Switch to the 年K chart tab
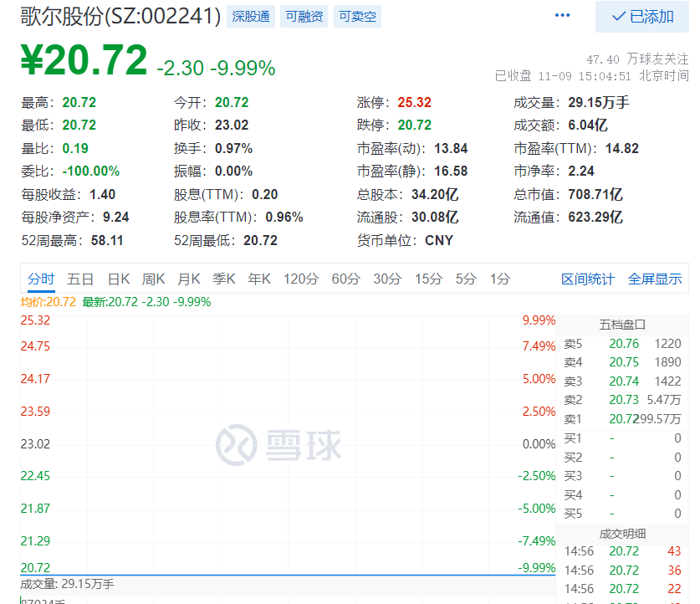Screen dimensions: 700x604 pyautogui.click(x=259, y=279)
